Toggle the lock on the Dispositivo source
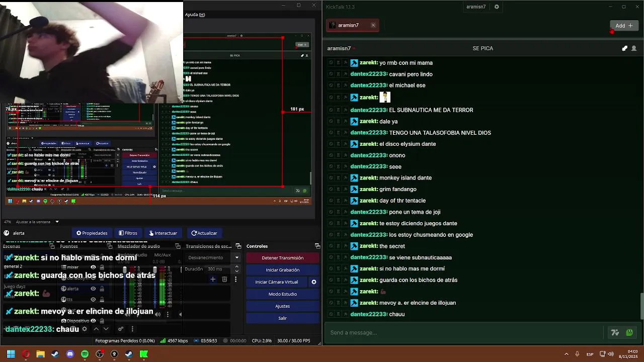The width and height of the screenshot is (644, 362). (x=102, y=321)
